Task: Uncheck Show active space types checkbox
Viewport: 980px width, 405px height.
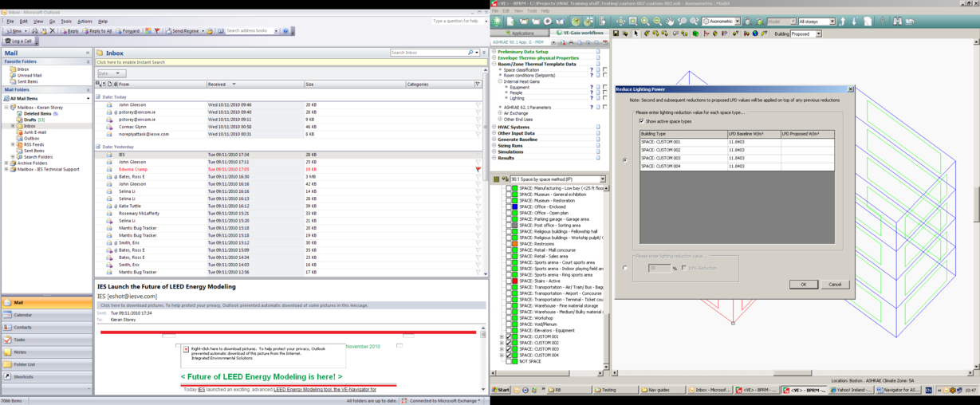Action: [642, 121]
